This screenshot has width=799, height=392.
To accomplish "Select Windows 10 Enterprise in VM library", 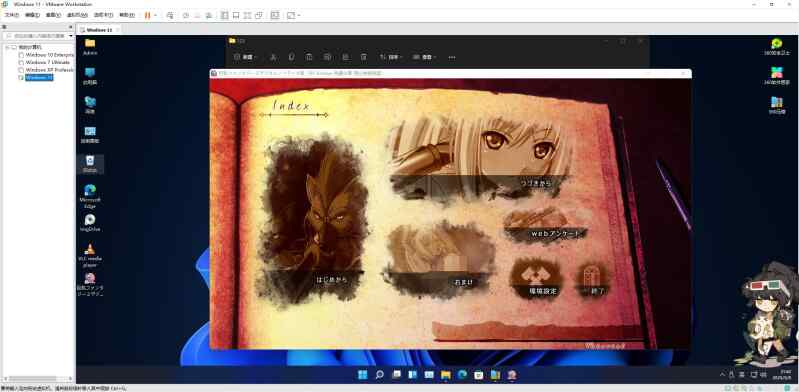I will pyautogui.click(x=49, y=55).
